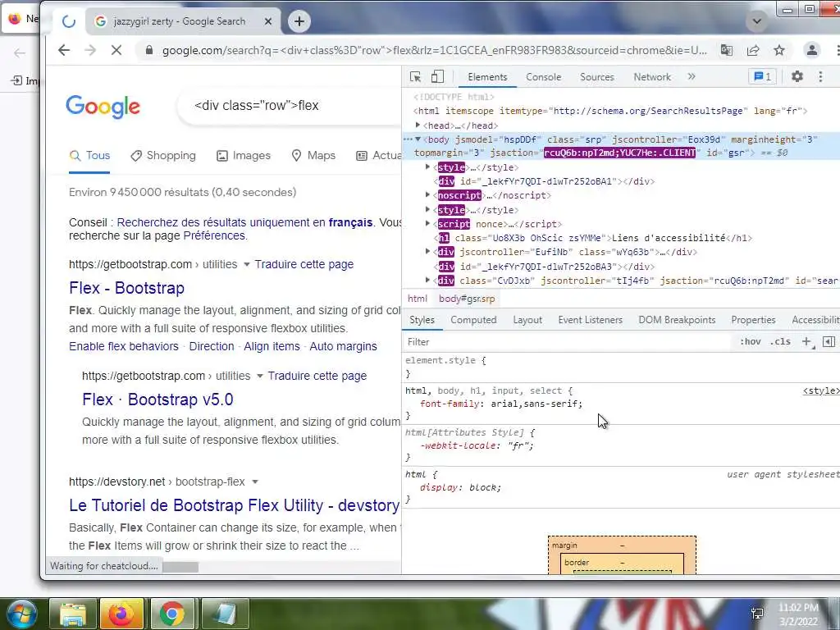Open the Computed styles tab
The height and width of the screenshot is (630, 840).
click(x=473, y=320)
